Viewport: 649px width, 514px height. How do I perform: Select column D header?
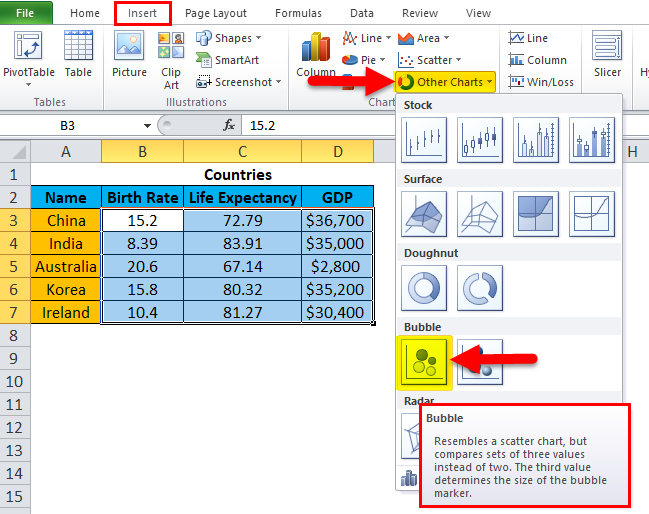pyautogui.click(x=338, y=151)
